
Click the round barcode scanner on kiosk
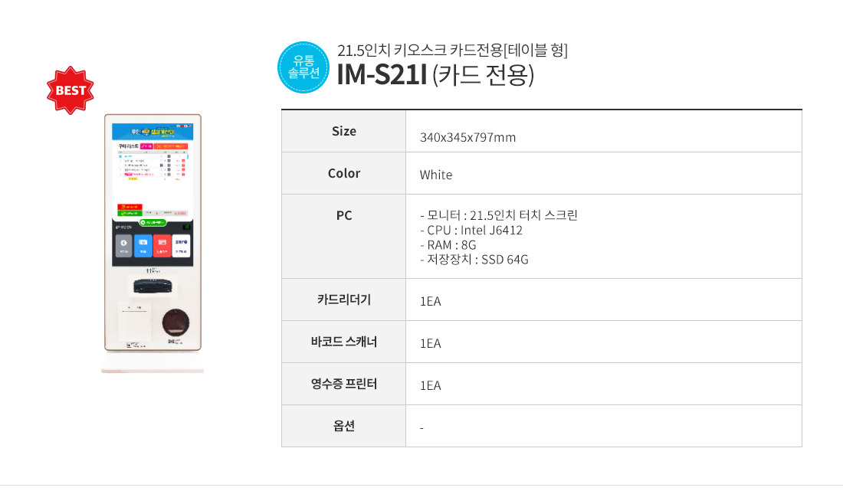175,323
